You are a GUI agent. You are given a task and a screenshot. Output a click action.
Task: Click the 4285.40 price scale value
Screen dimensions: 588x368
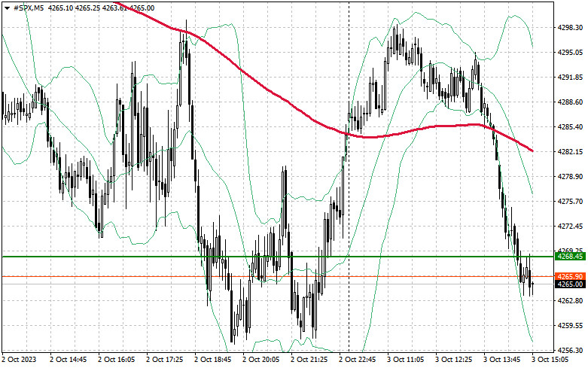(570, 126)
